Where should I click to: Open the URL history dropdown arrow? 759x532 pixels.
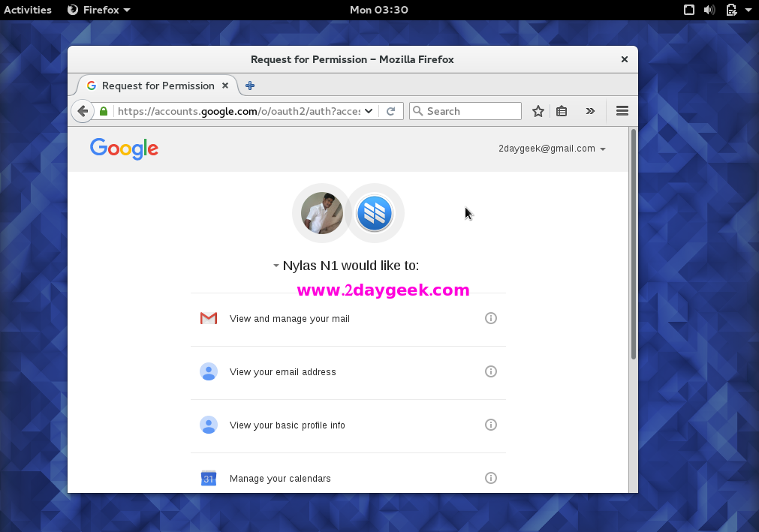coord(369,111)
